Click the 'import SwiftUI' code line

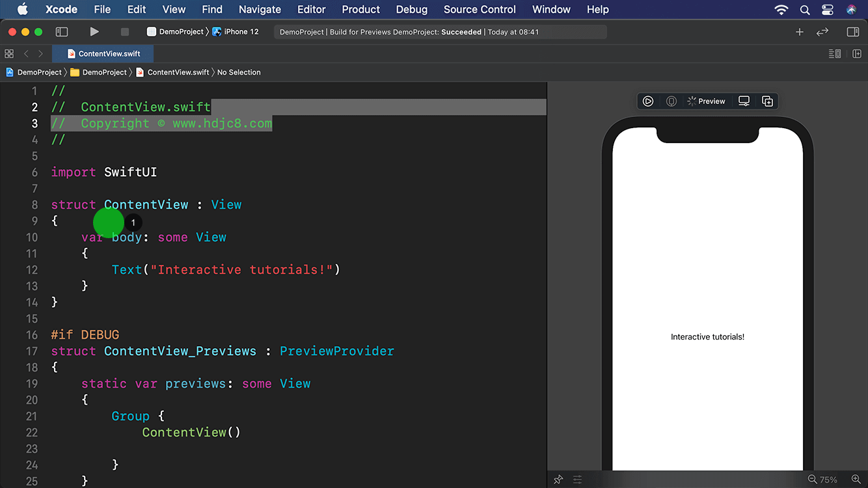coord(104,172)
